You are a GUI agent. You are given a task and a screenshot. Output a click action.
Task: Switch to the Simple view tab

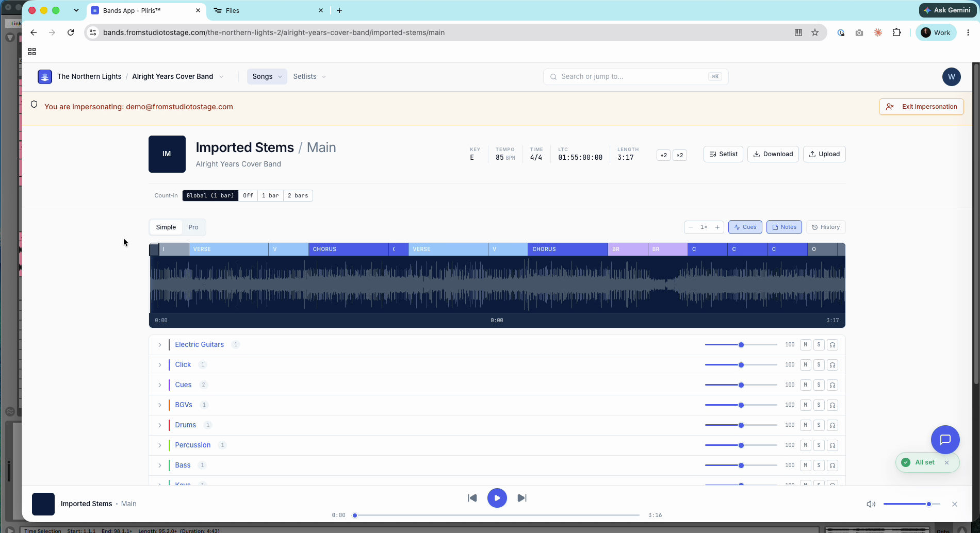166,227
